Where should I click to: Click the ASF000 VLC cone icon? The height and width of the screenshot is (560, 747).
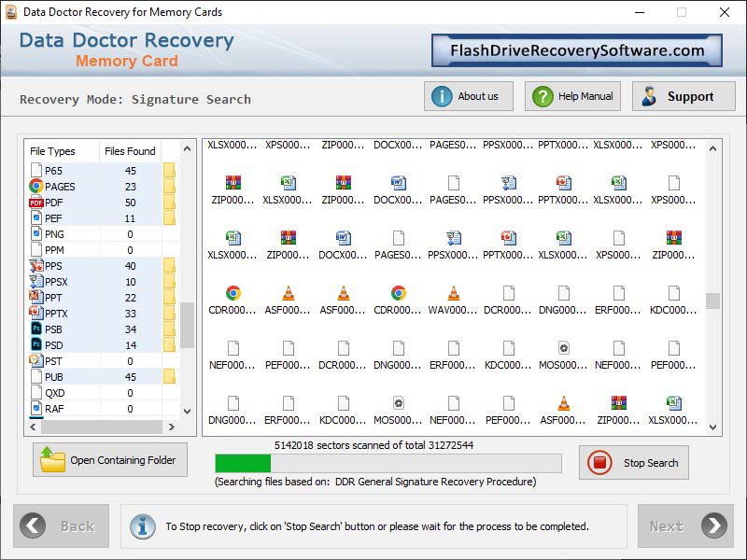pyautogui.click(x=288, y=291)
